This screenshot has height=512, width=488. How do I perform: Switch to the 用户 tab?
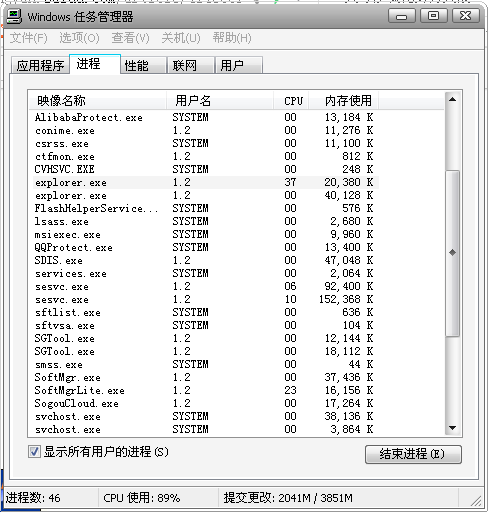click(239, 65)
